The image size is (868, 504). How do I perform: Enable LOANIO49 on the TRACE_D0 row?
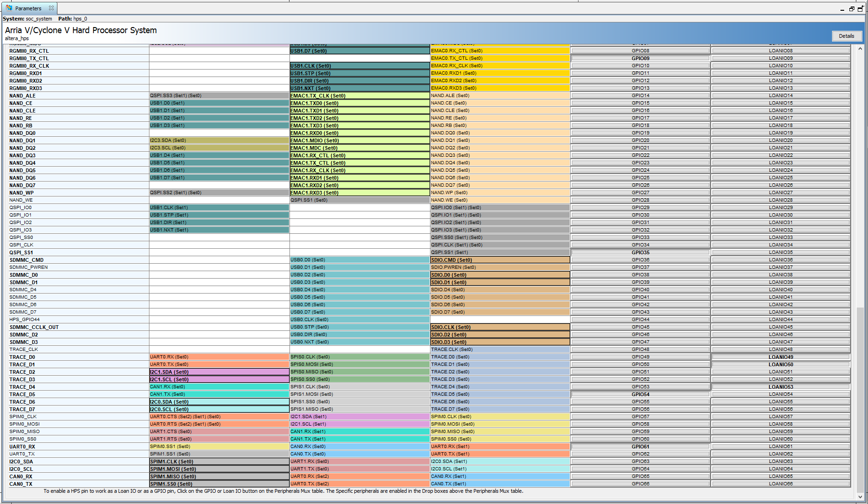pos(780,357)
